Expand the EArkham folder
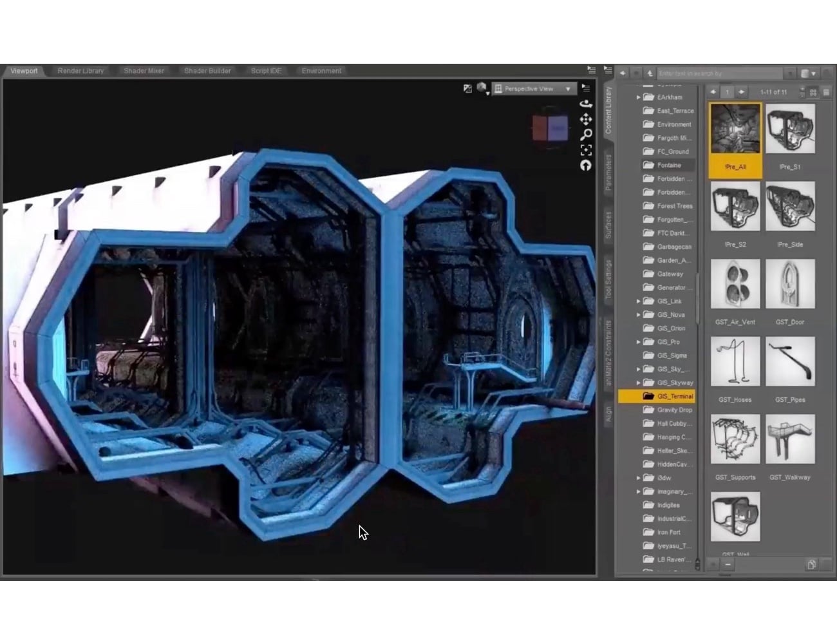Viewport: 837px width, 644px height. 639,97
